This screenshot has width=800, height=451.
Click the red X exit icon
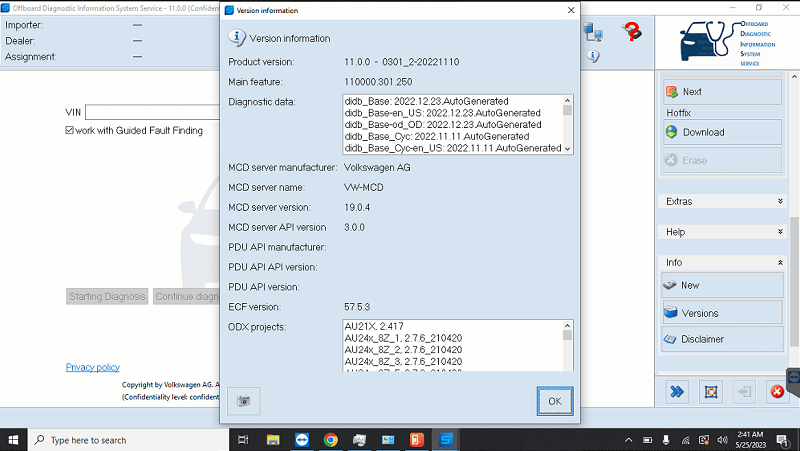[777, 391]
